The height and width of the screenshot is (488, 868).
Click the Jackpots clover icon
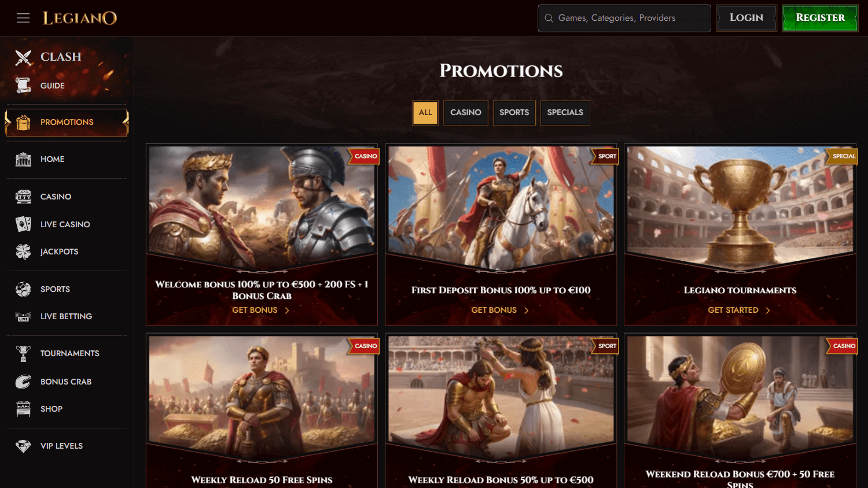pyautogui.click(x=23, y=252)
